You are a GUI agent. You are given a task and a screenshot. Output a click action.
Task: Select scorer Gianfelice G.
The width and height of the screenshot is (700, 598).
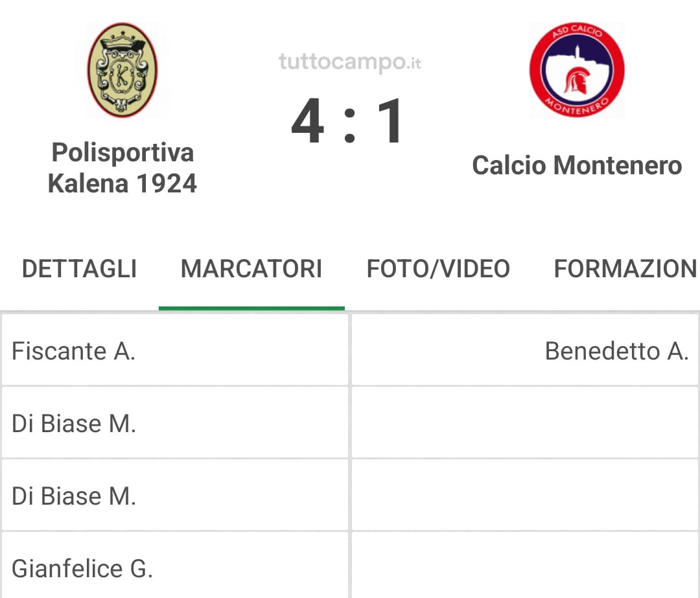point(174,566)
